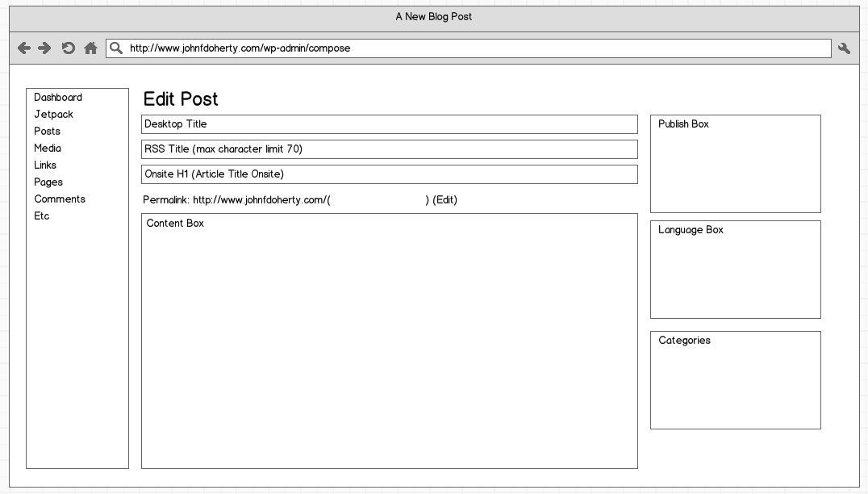Click the permalink (Edit) link
868x494 pixels.
point(445,200)
